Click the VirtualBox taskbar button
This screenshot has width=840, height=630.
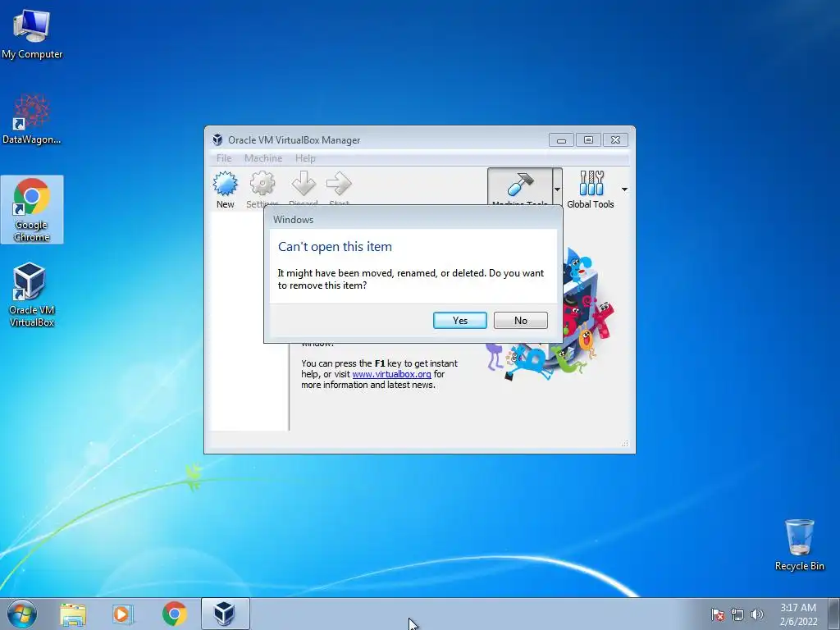point(225,614)
